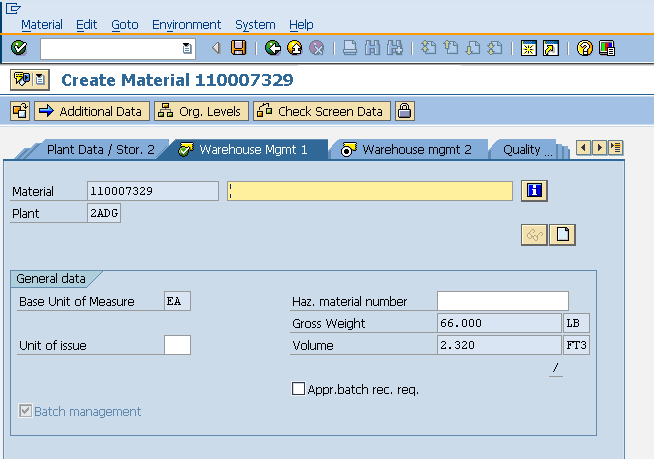Open Help with the question mark icon
Viewport: 654px width, 459px height.
pyautogui.click(x=585, y=48)
